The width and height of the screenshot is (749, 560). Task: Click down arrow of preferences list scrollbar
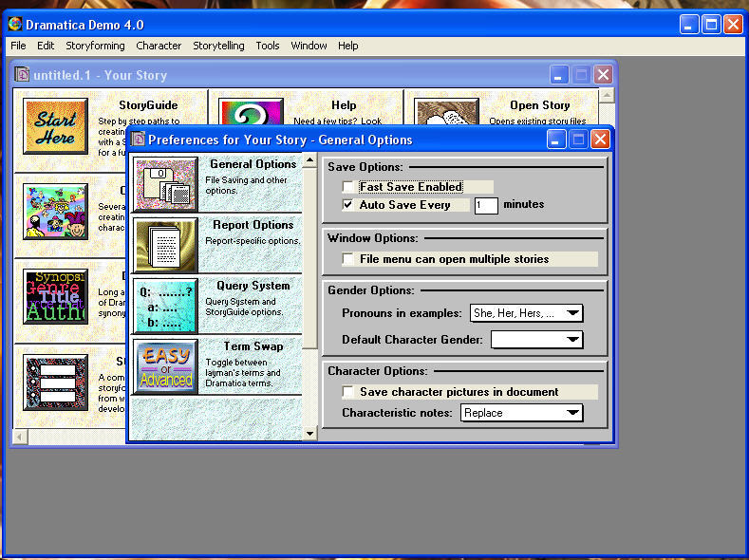pos(310,434)
